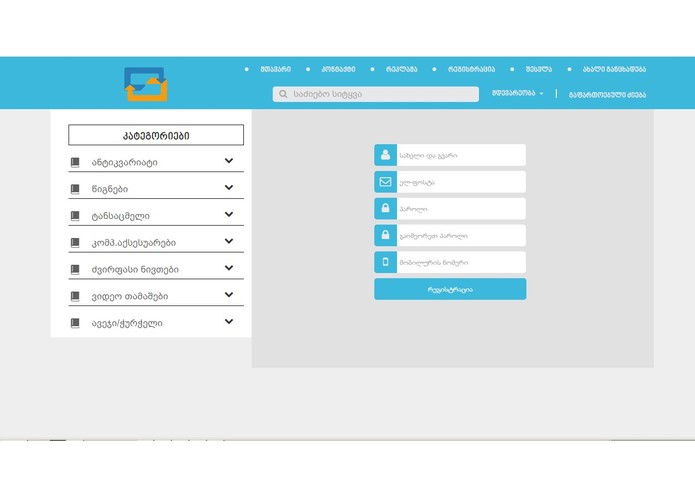Click book icon beside ტანსაცმელი

pos(75,216)
